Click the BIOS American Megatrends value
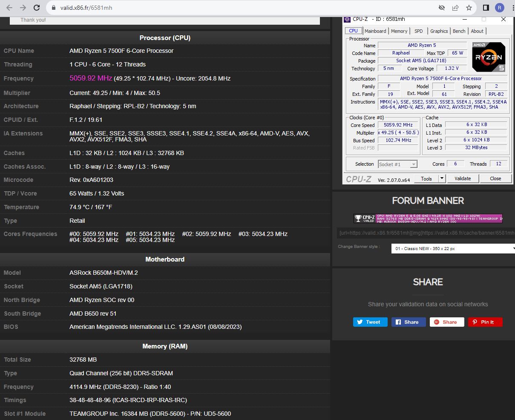 click(155, 327)
